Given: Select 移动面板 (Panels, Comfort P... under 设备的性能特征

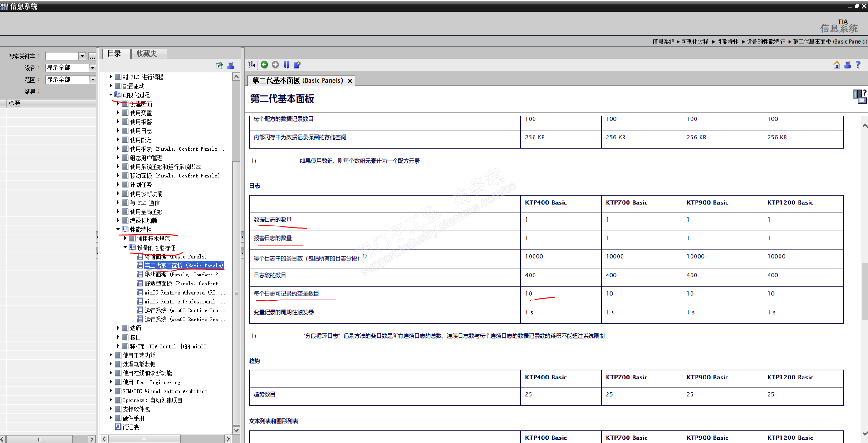Looking at the screenshot, I should point(184,275).
